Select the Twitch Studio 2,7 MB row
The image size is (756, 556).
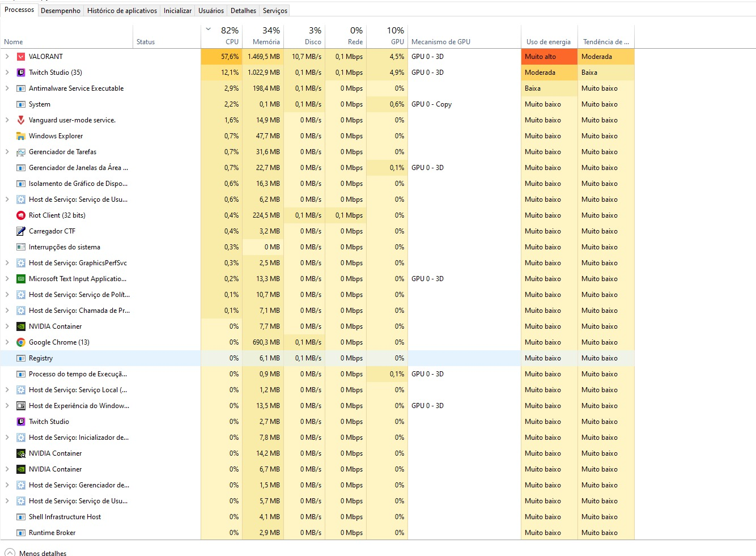[x=317, y=422]
